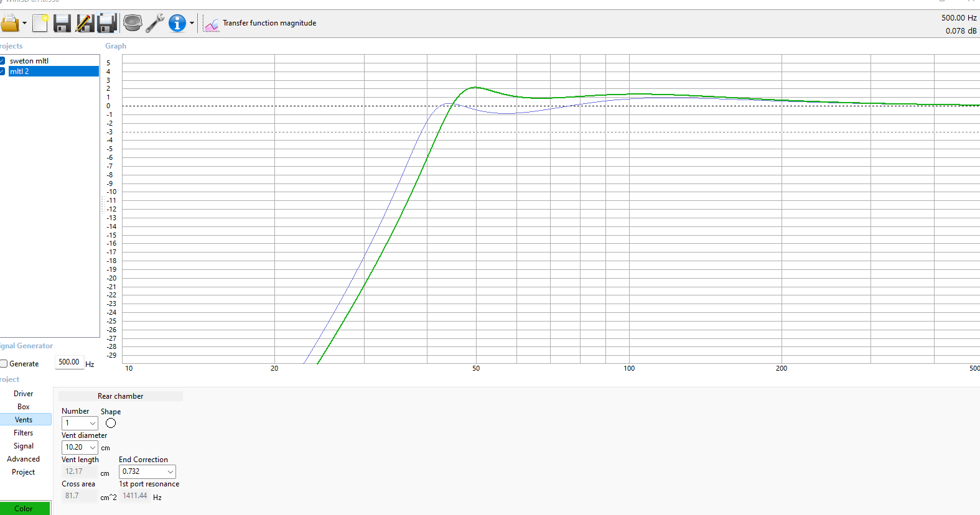Viewport: 980px width, 515px height.
Task: Click the green Color swatch button
Action: tap(24, 508)
